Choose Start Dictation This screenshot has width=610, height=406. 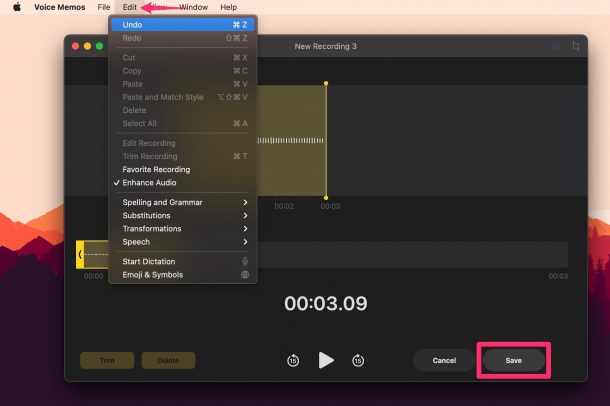pos(183,261)
